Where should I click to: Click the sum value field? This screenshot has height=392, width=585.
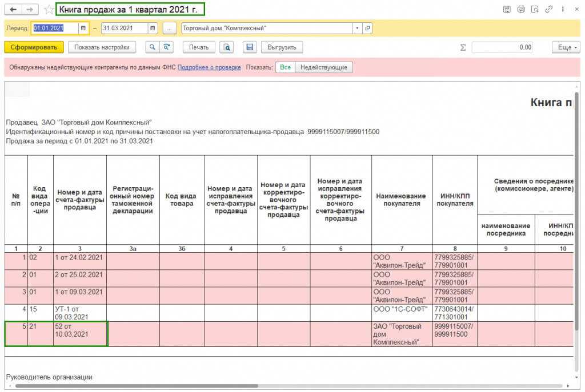[502, 47]
